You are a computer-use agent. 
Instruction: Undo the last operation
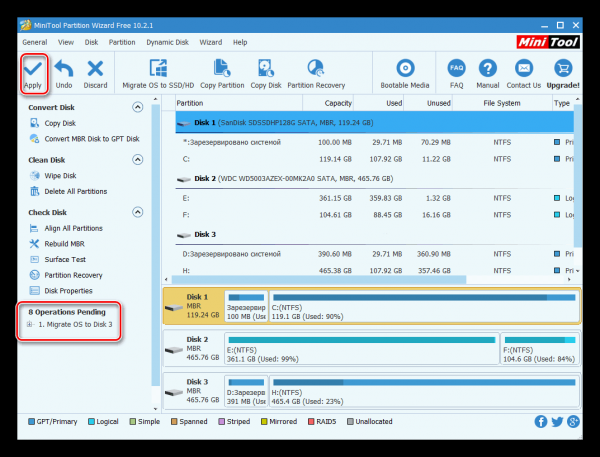[64, 74]
